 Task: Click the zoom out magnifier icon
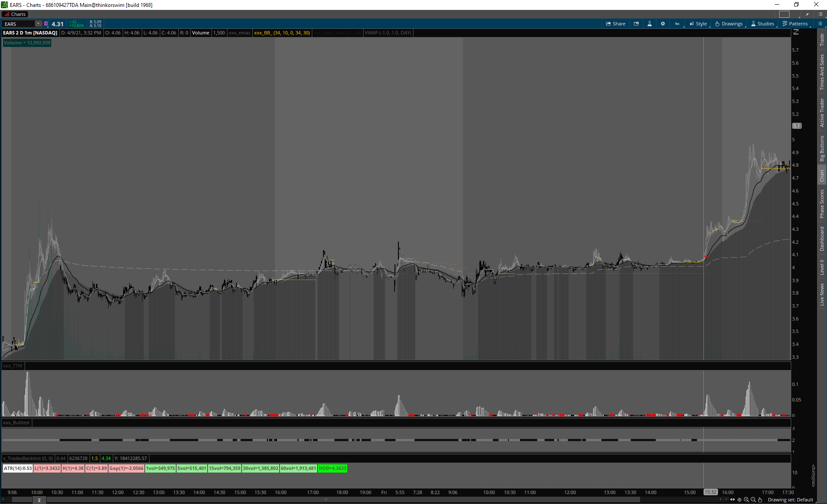click(753, 500)
